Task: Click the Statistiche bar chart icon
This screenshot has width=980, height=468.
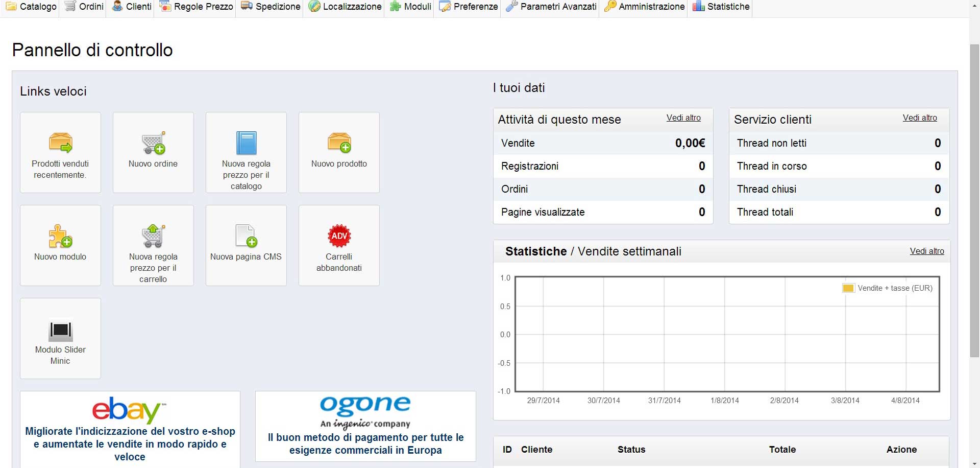Action: (698, 6)
